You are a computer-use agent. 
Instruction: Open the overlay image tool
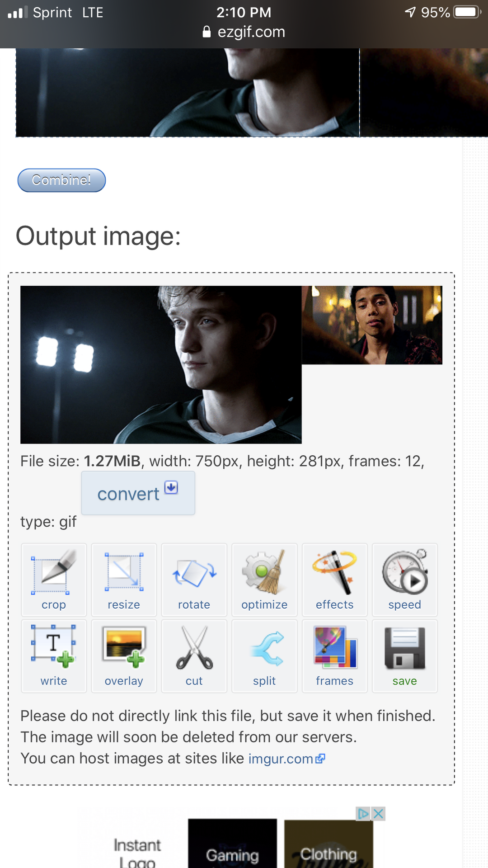pos(124,656)
